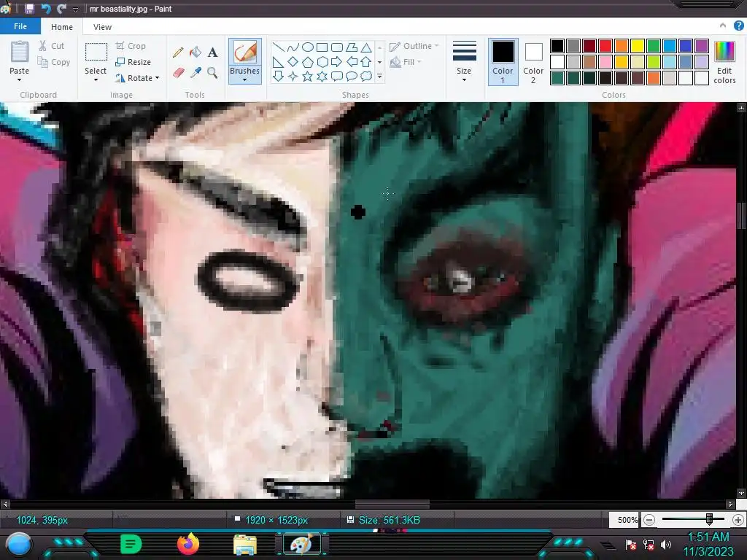Activate the Color 2 selector

[x=533, y=63]
